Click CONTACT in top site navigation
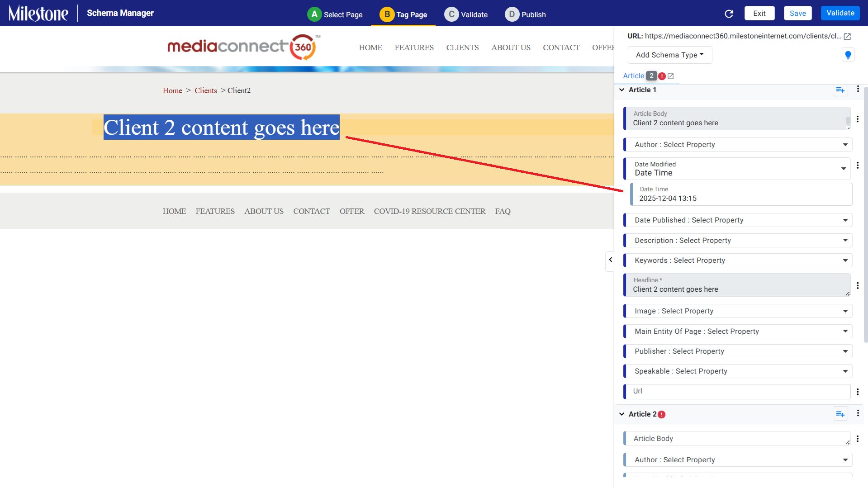The height and width of the screenshot is (488, 868). [x=561, y=47]
